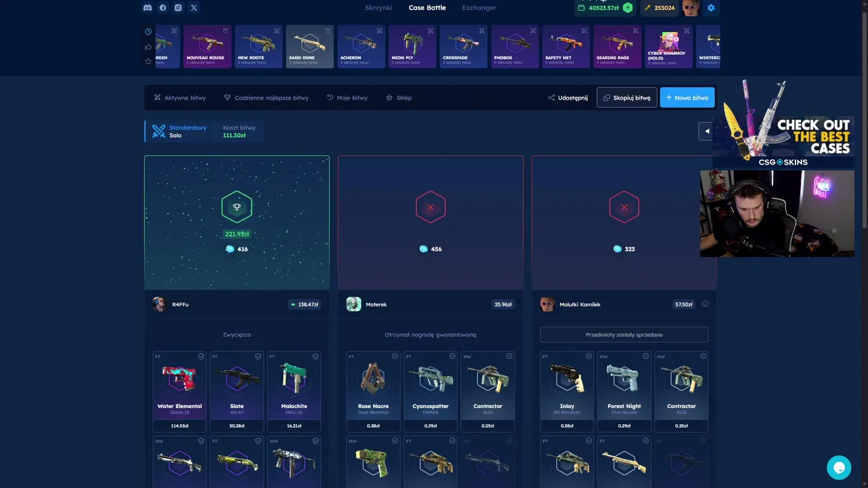
Task: Click player name R4FFu
Action: 180,304
